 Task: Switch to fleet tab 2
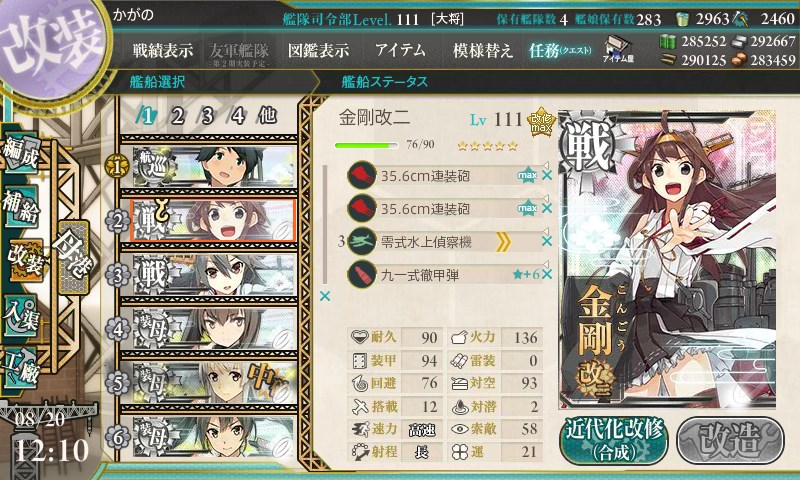pos(178,116)
